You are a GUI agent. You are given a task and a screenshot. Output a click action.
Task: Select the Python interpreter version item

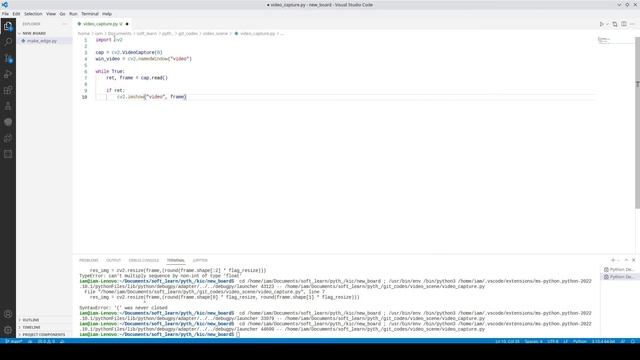[x=603, y=341]
